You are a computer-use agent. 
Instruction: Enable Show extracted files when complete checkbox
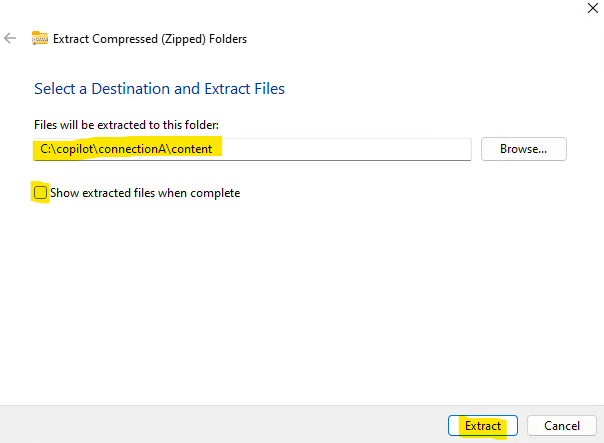coord(40,193)
